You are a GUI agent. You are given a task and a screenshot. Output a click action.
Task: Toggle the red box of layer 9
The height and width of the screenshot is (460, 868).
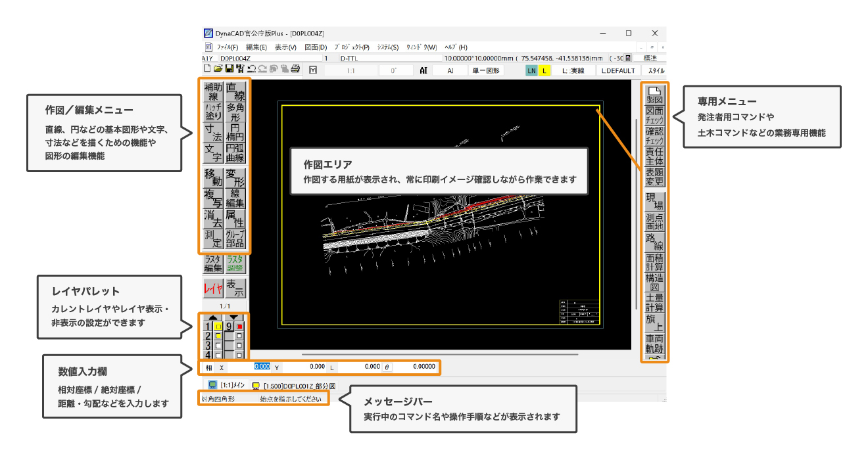240,326
